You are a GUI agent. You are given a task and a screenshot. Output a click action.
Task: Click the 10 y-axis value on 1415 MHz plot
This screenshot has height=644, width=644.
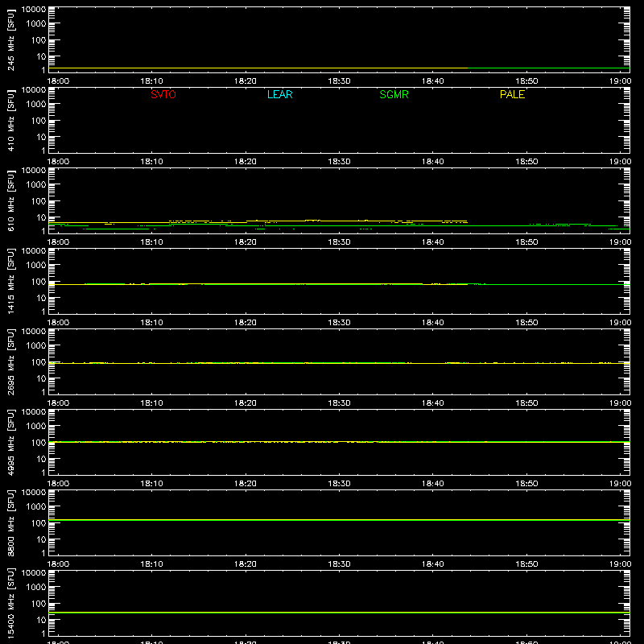point(41,298)
